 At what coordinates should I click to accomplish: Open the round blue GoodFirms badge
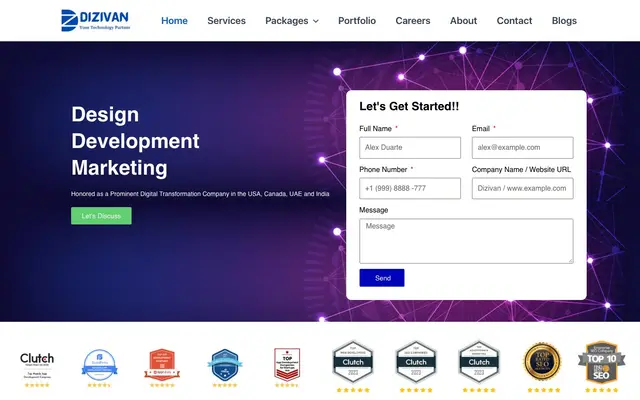(x=100, y=367)
